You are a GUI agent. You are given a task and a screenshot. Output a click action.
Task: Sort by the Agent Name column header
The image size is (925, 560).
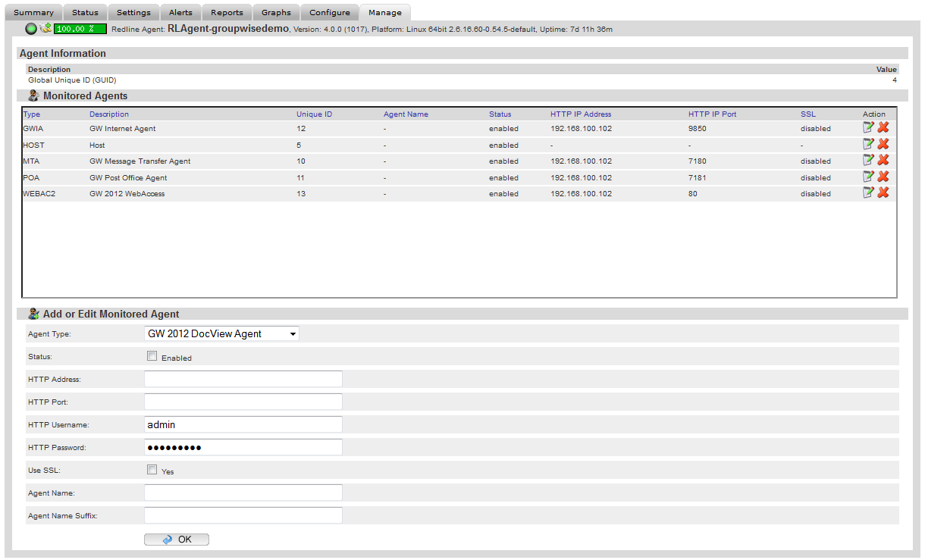pyautogui.click(x=406, y=114)
